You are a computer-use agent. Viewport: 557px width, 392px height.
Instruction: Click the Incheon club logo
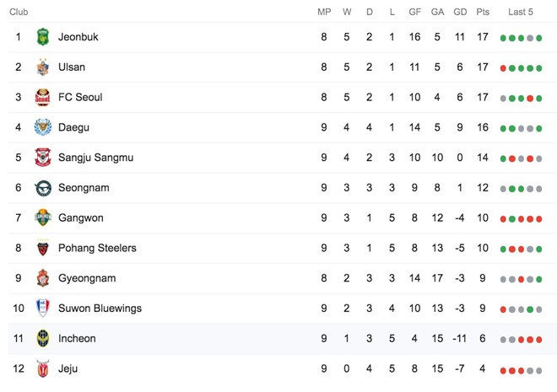[x=43, y=339]
